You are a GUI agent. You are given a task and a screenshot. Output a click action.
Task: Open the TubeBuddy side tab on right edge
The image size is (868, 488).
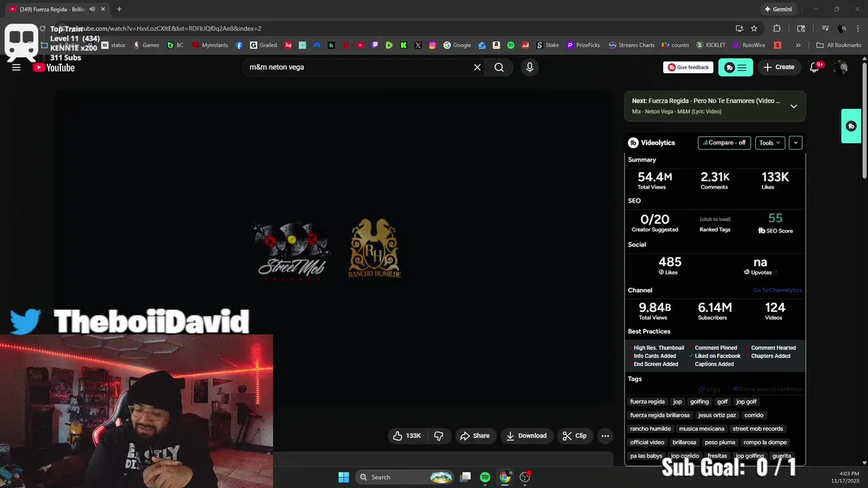tap(851, 126)
